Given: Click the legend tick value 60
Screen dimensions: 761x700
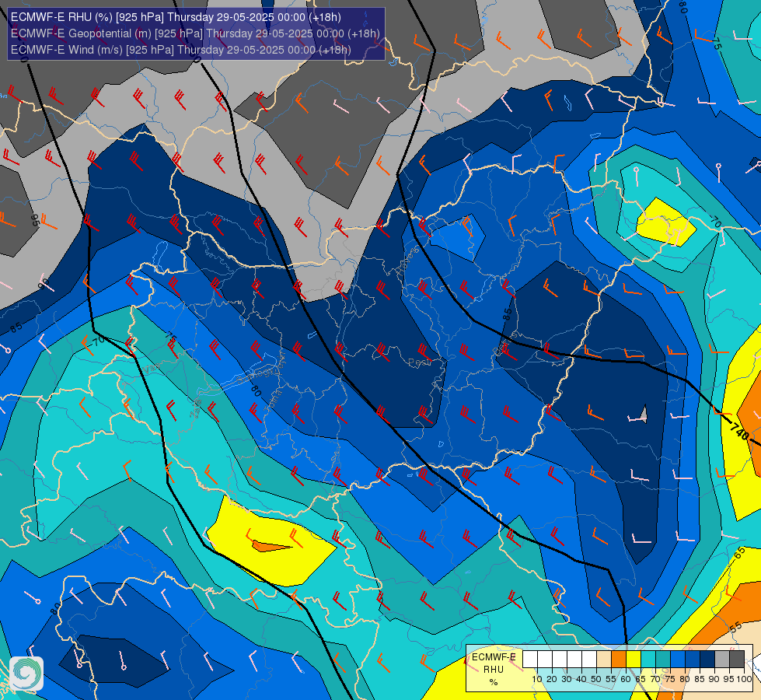Looking at the screenshot, I should 626,679.
